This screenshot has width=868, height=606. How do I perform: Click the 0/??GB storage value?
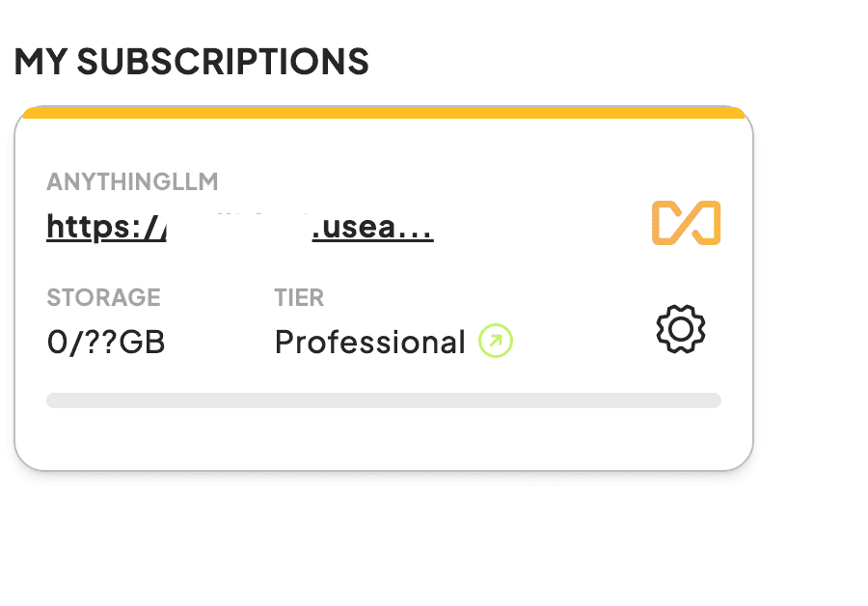105,342
